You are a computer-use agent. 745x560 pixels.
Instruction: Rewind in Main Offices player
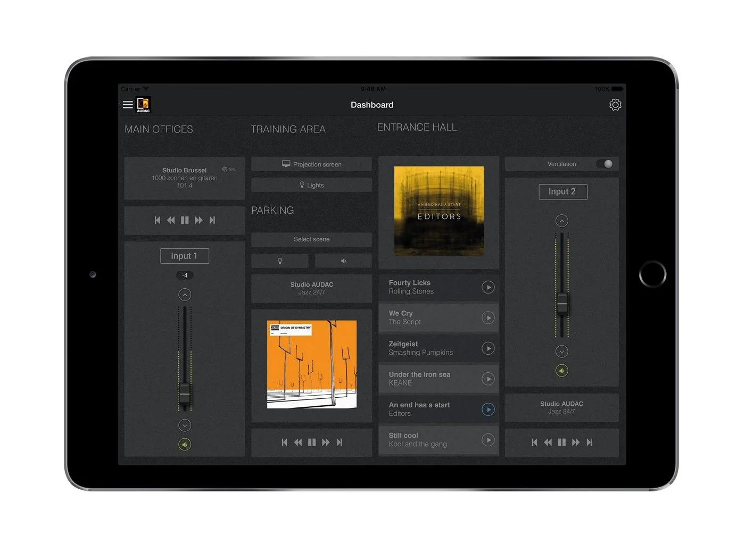coord(171,220)
